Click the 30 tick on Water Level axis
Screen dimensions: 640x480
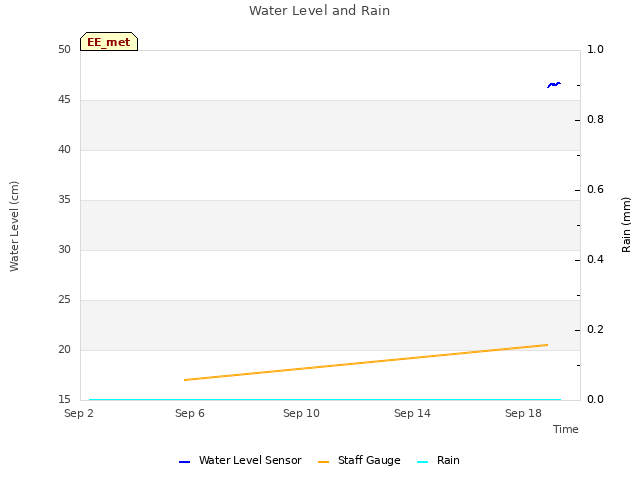coord(64,249)
